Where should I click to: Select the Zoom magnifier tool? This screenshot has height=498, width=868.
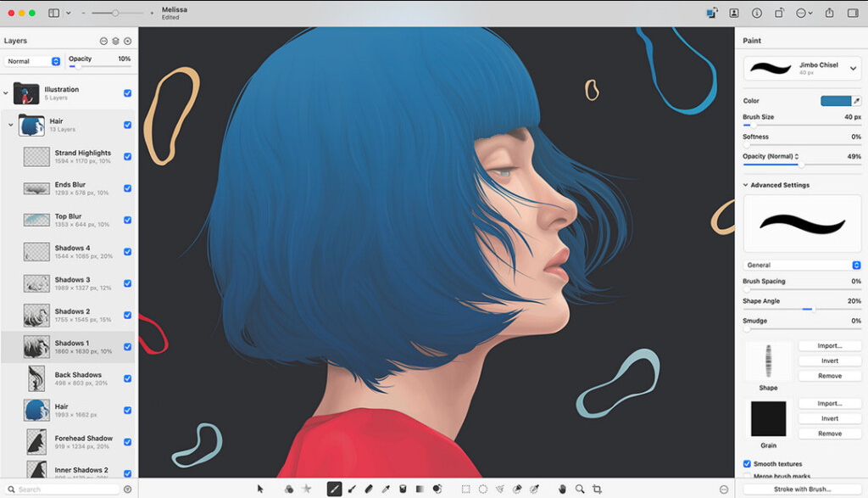pyautogui.click(x=580, y=489)
